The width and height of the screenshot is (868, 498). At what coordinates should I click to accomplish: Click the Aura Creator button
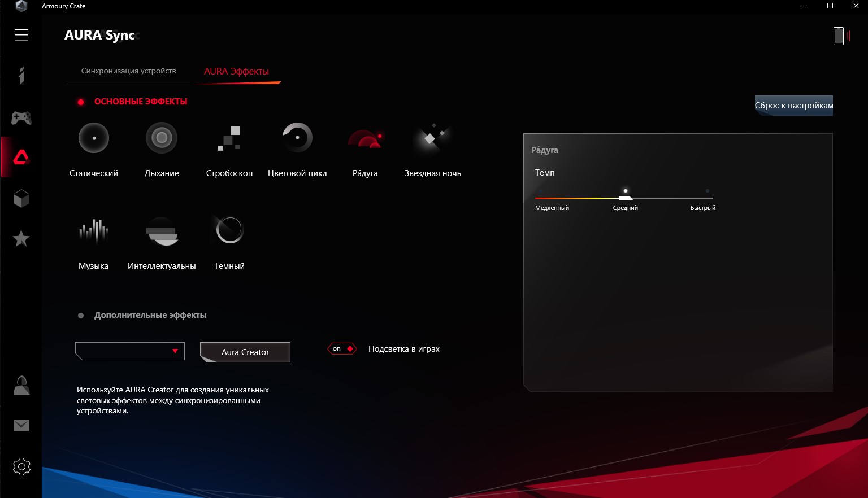245,352
